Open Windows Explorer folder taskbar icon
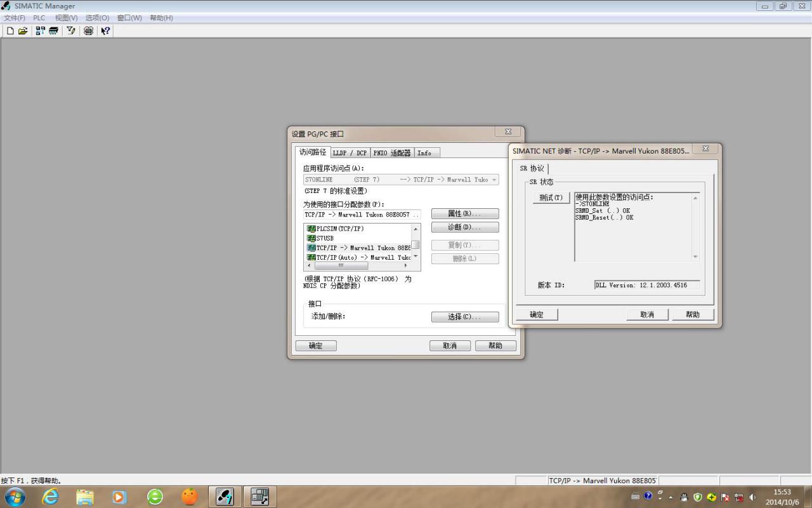 (84, 497)
